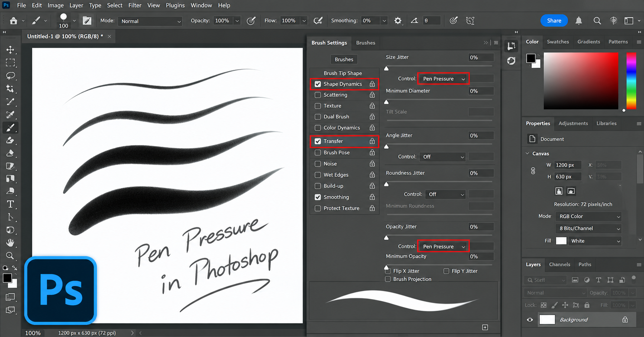644x337 pixels.
Task: Click the Search magnifier icon top right
Action: click(597, 21)
